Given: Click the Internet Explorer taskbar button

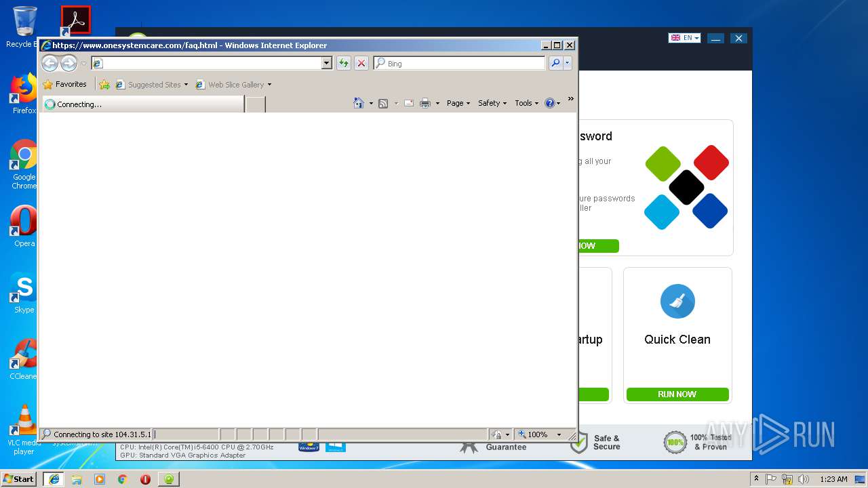Looking at the screenshot, I should pos(54,479).
